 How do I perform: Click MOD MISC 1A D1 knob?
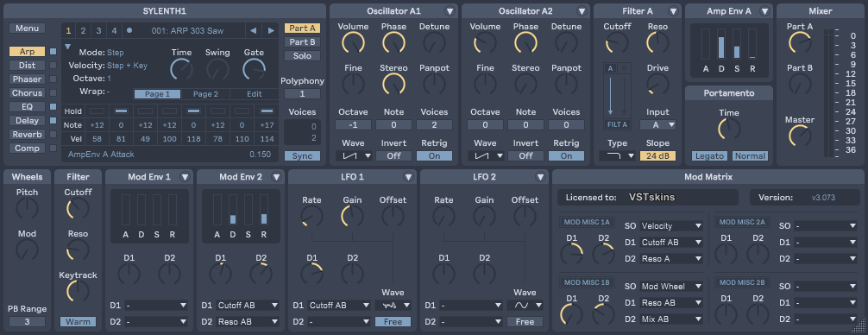point(572,254)
